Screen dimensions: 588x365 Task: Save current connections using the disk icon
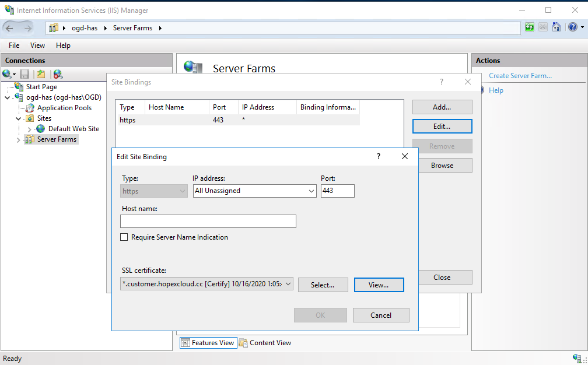point(24,74)
